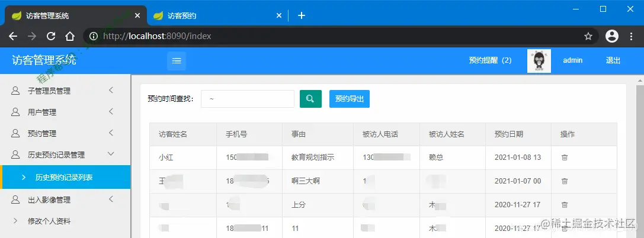
Task: Open 预约提醒 (2) notifications
Action: [x=491, y=60]
